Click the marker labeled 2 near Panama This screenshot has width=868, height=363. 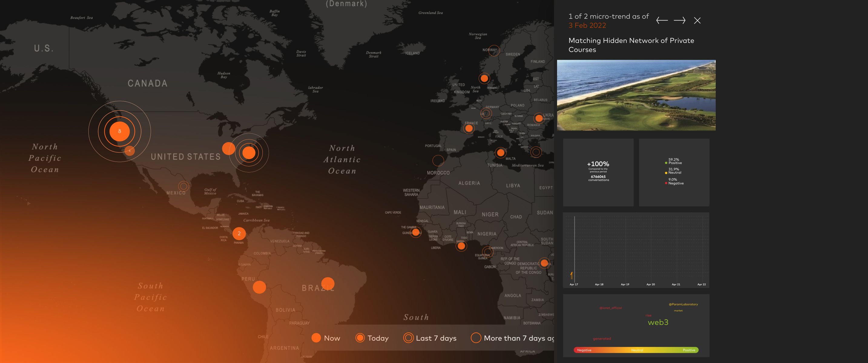tap(239, 233)
